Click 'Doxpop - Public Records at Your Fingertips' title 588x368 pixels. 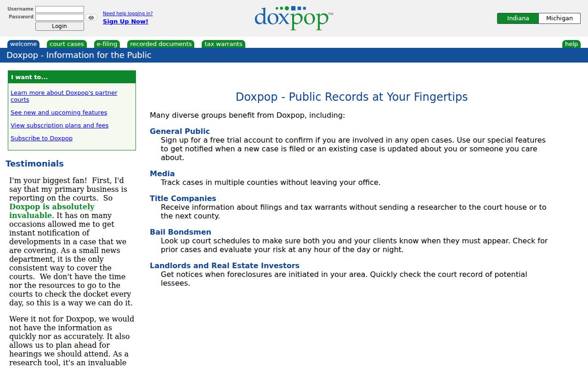[x=351, y=97]
